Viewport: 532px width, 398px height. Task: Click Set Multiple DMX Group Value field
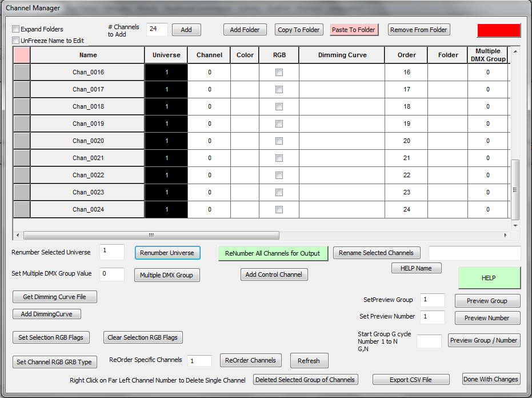click(x=112, y=274)
